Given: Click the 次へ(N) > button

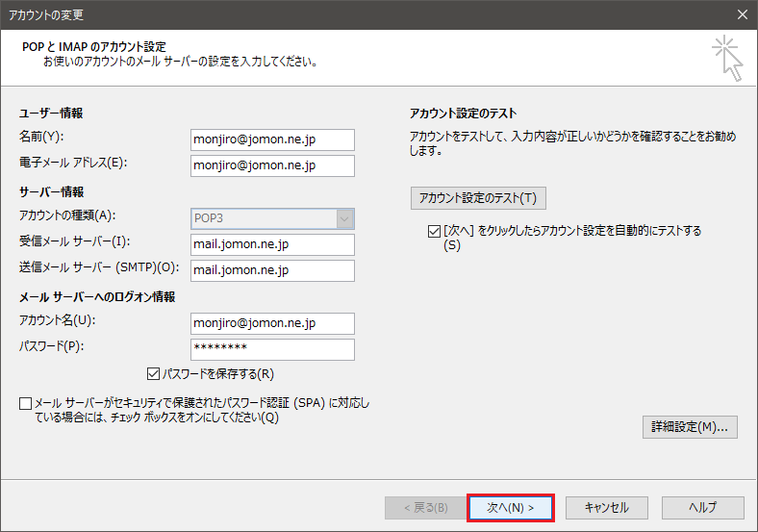Looking at the screenshot, I should (510, 507).
